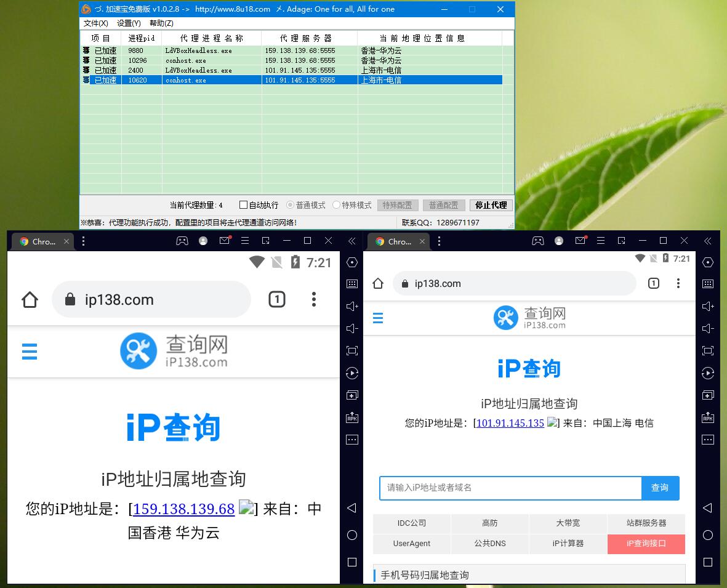This screenshot has width=727, height=588.
Task: Open Chrome three-dot menu in right emulator
Action: (678, 283)
